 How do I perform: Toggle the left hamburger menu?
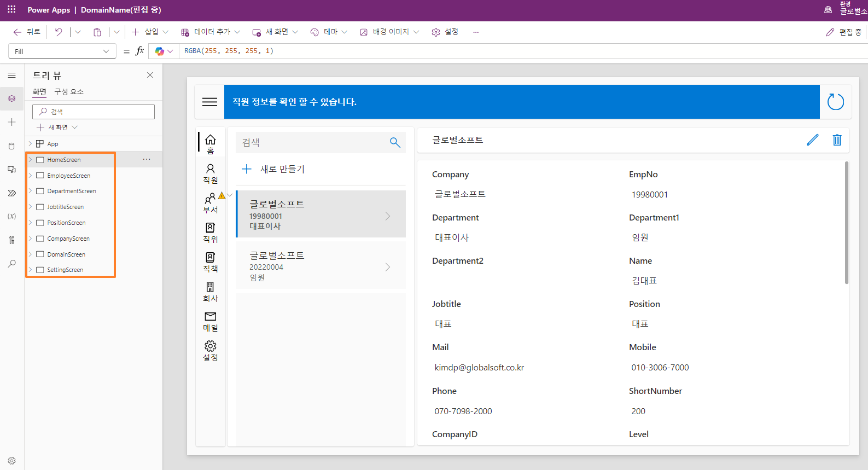coord(12,75)
